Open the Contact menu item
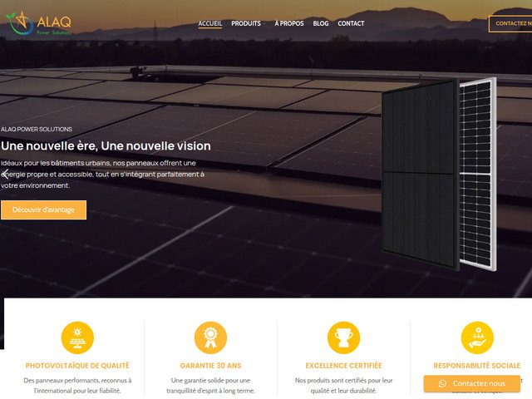Viewport: 532px width, 399px height. point(351,23)
